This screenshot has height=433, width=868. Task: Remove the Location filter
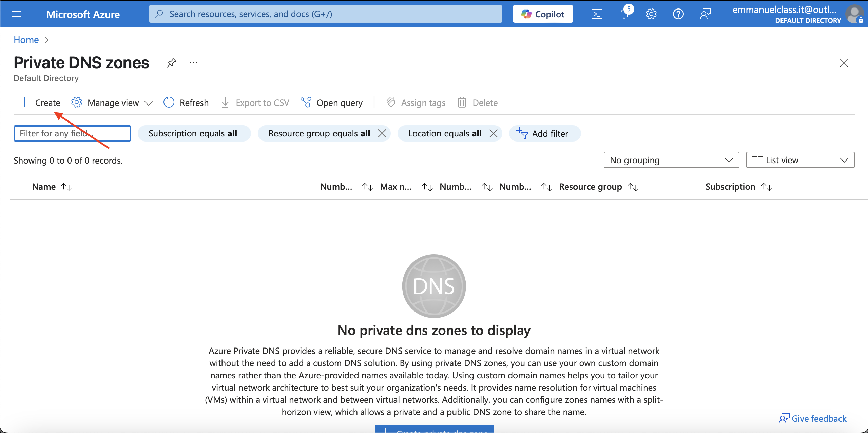point(494,133)
